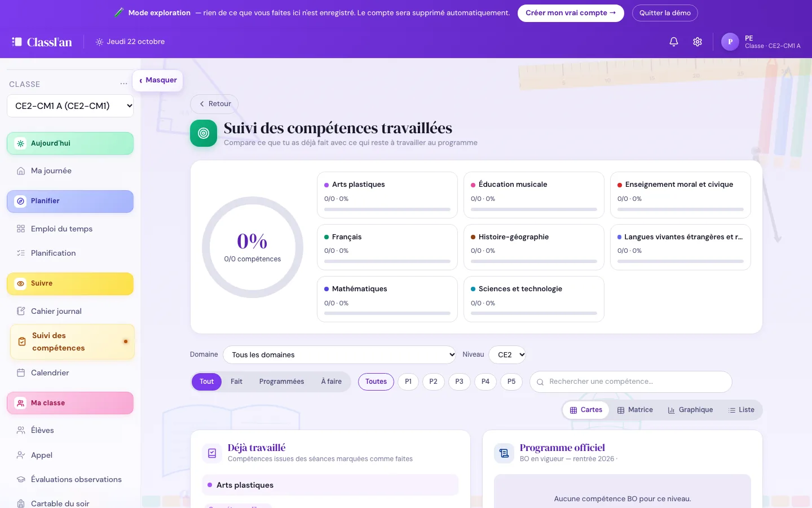The height and width of the screenshot is (508, 812).
Task: Open the CLASSE three-dots menu
Action: 123,84
